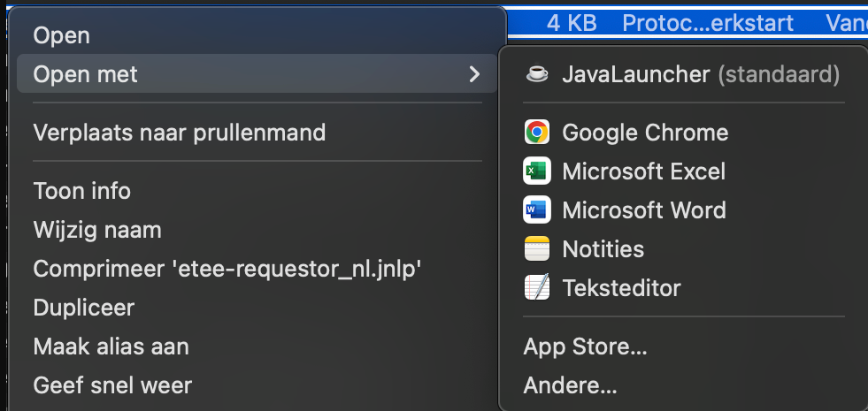The height and width of the screenshot is (411, 868).
Task: Select Wijzig naam option
Action: [97, 231]
